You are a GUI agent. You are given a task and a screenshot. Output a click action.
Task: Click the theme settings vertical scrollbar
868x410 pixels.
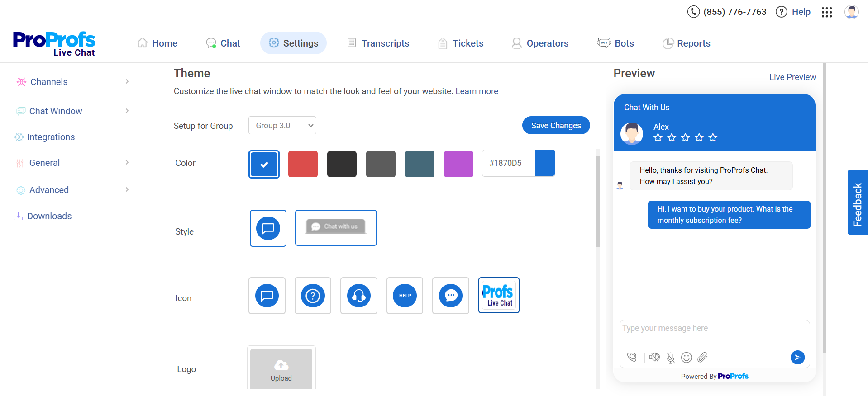(597, 201)
